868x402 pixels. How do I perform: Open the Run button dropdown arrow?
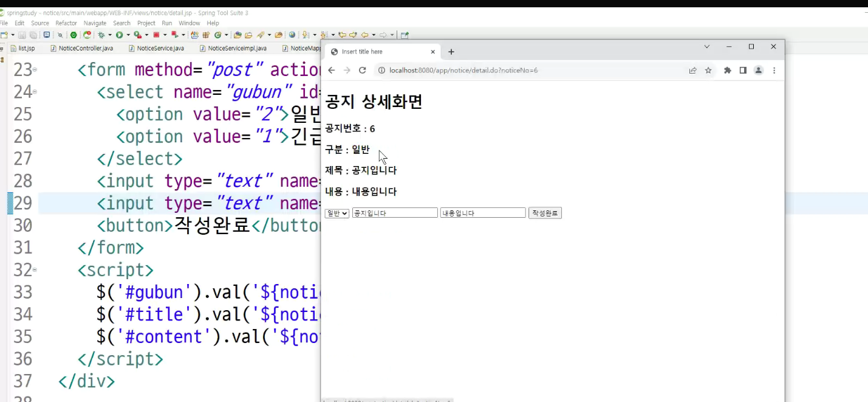(x=128, y=35)
